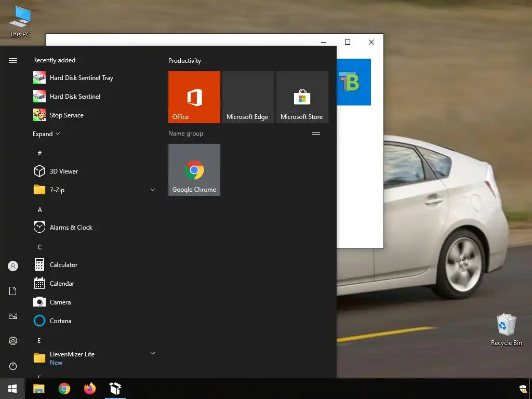The image size is (532, 399).
Task: Click the Windows Start button
Action: pyautogui.click(x=12, y=389)
